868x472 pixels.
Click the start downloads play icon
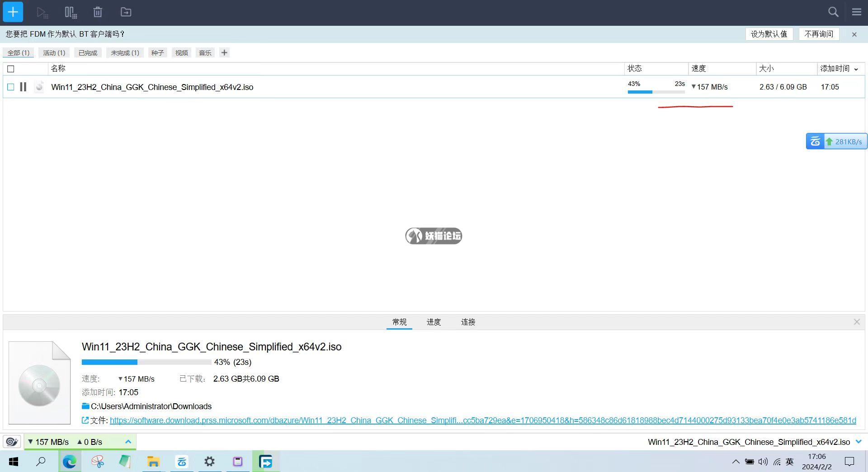click(x=42, y=12)
